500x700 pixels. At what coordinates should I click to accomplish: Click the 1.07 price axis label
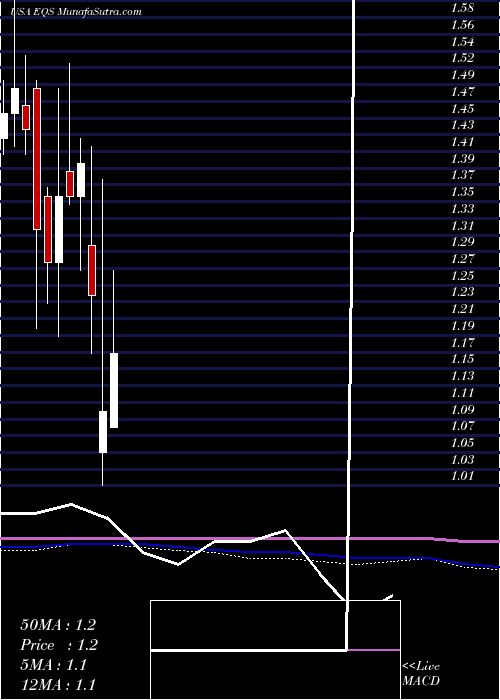pyautogui.click(x=462, y=426)
